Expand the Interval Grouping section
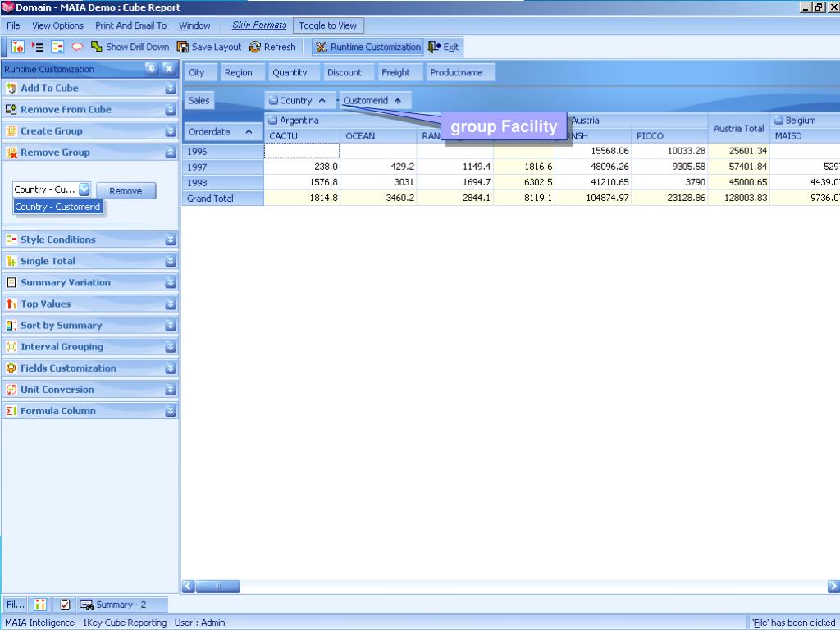The image size is (840, 630). tap(171, 347)
